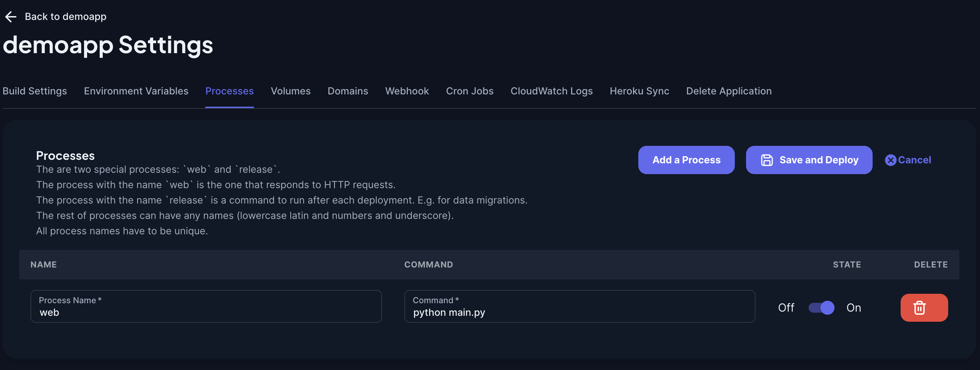Open the Volumes tab
Screen dimensions: 980x370
[290, 91]
